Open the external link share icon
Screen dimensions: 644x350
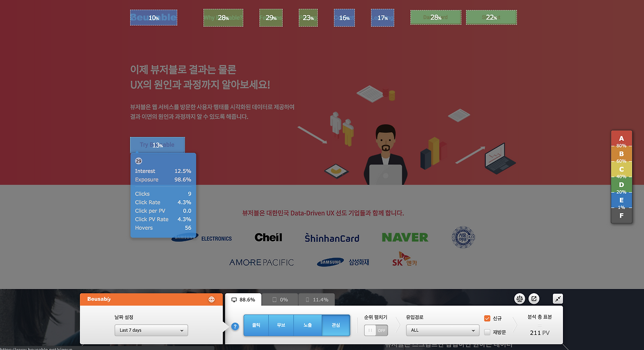coord(534,298)
